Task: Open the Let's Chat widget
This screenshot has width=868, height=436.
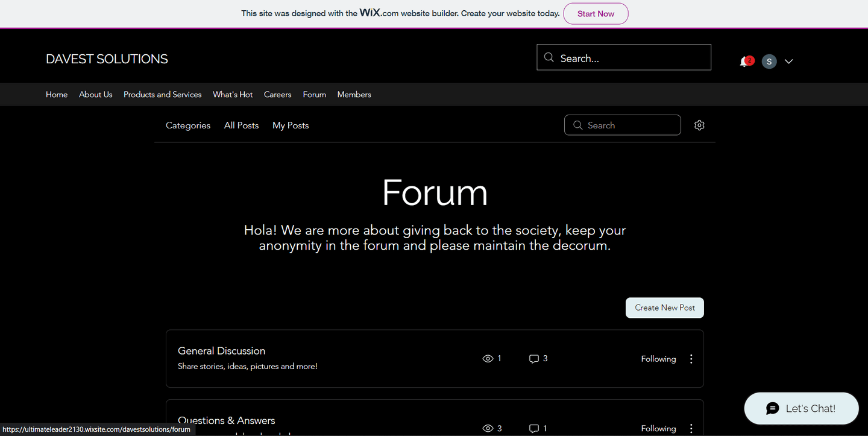Action: [801, 408]
